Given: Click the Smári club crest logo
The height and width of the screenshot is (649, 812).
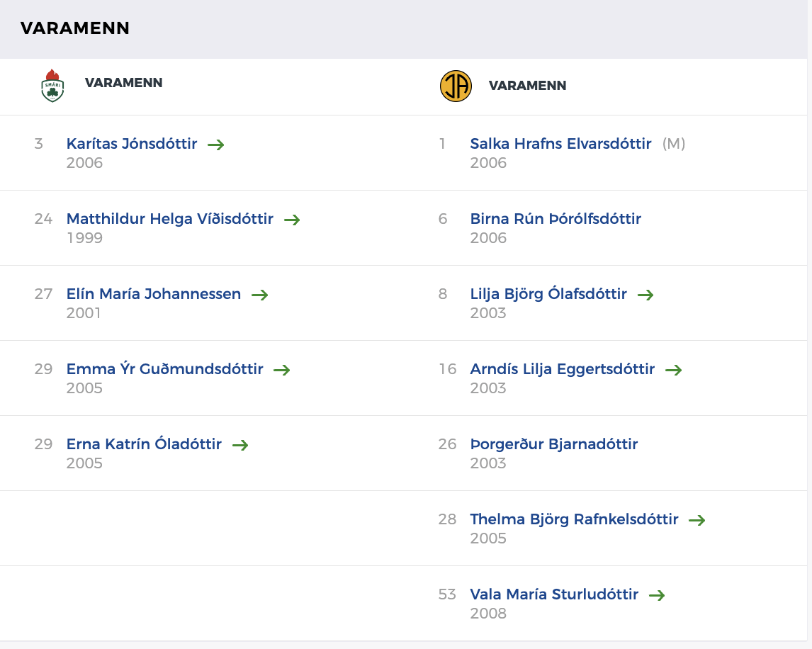Looking at the screenshot, I should [x=52, y=86].
